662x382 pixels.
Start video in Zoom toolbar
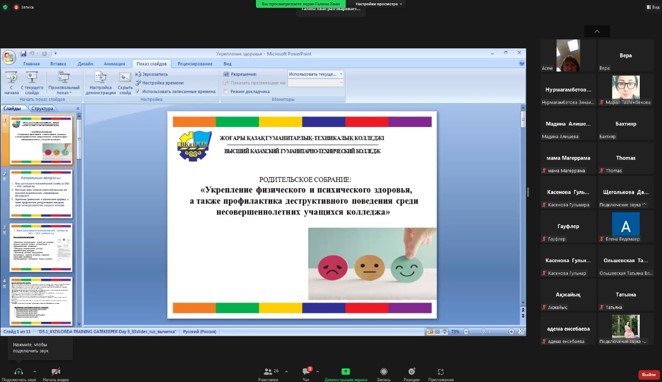(x=56, y=371)
